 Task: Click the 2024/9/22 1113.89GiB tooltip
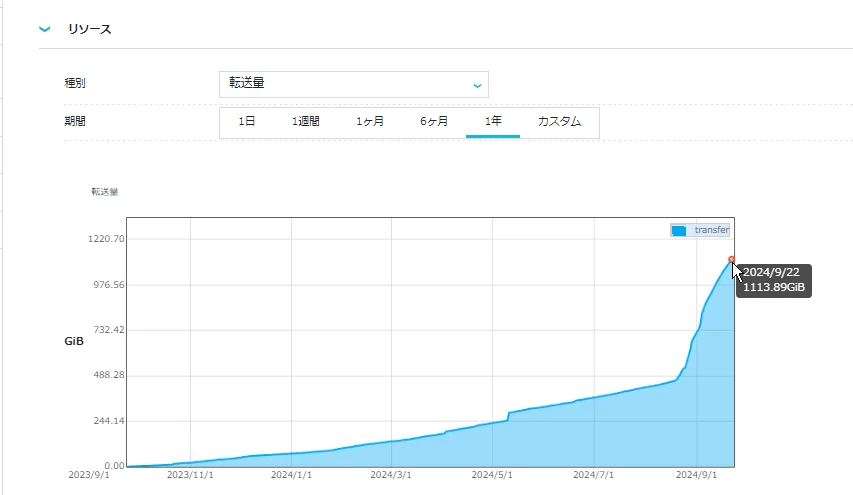pyautogui.click(x=772, y=280)
